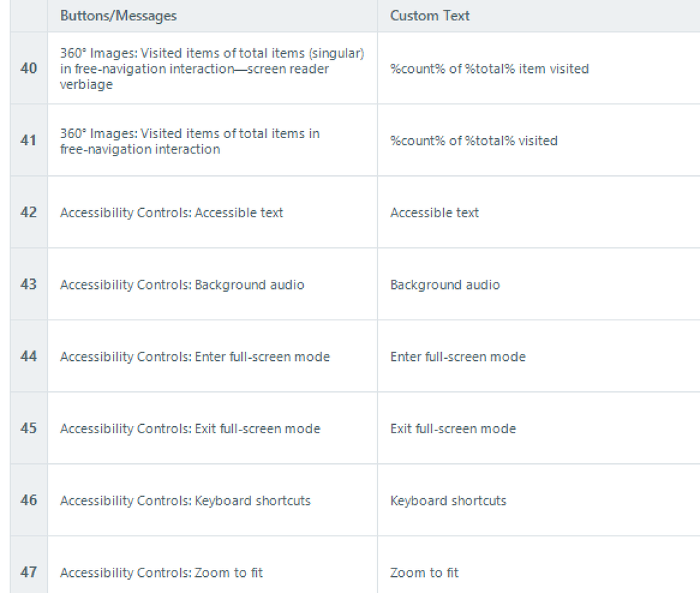
Task: Select row number 42
Action: pyautogui.click(x=29, y=212)
